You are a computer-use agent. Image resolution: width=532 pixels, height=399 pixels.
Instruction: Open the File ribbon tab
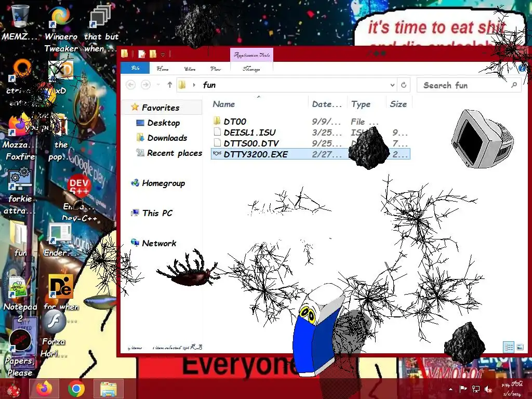[x=135, y=68]
